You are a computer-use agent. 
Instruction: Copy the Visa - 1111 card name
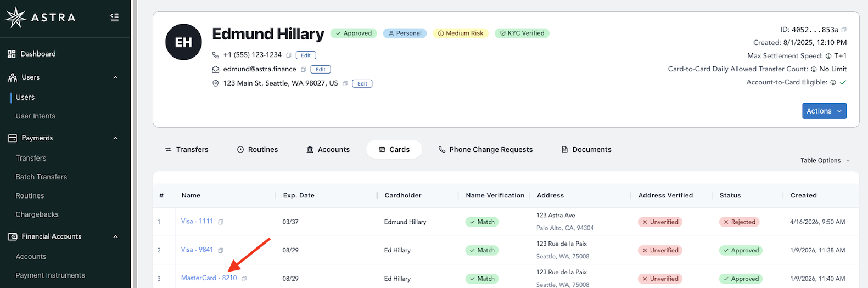(221, 222)
